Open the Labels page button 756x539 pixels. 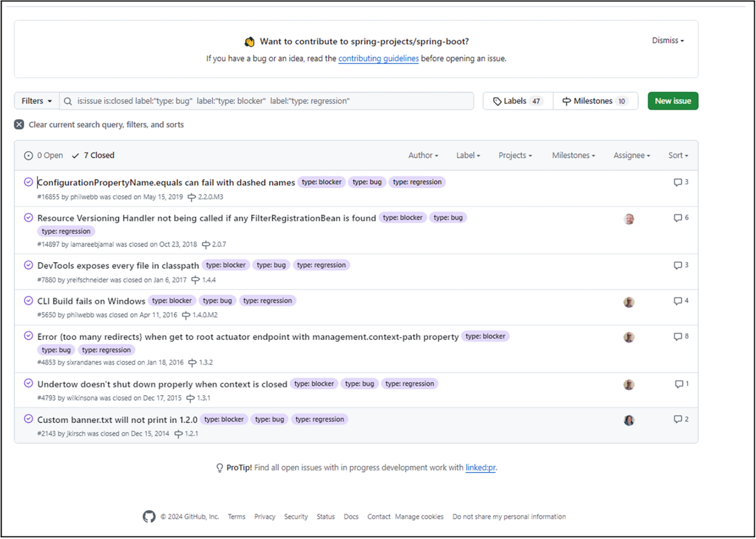(x=517, y=101)
